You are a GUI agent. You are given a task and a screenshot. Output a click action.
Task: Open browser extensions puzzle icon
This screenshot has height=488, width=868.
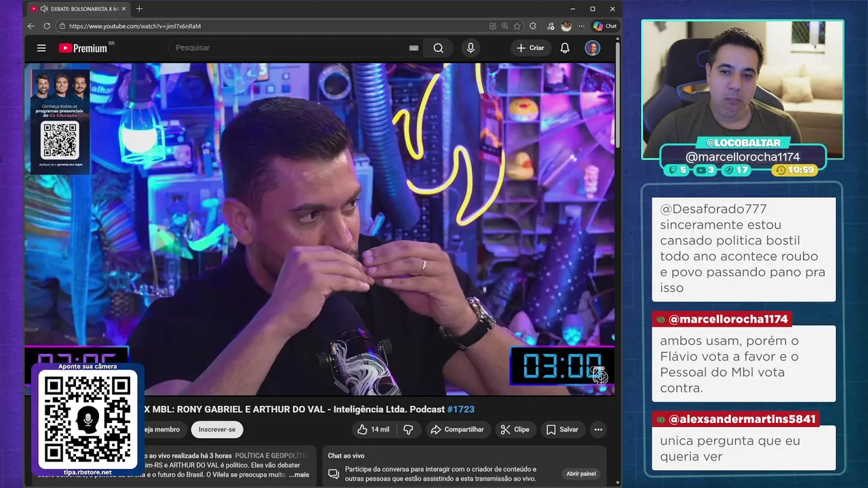(x=533, y=26)
